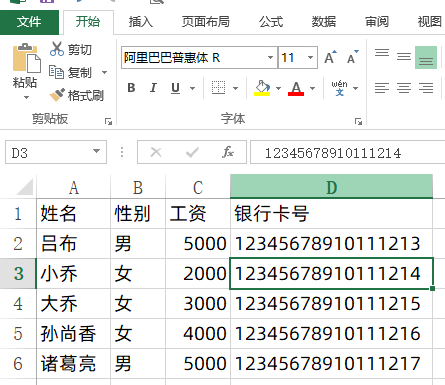Toggle bottom vertical alignment (highlighted)
The width and height of the screenshot is (445, 385).
[426, 58]
